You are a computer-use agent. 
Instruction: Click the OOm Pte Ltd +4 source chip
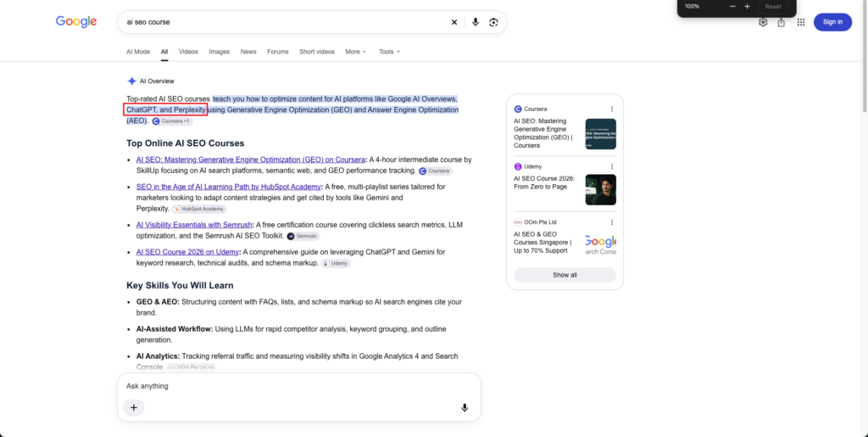click(x=192, y=367)
